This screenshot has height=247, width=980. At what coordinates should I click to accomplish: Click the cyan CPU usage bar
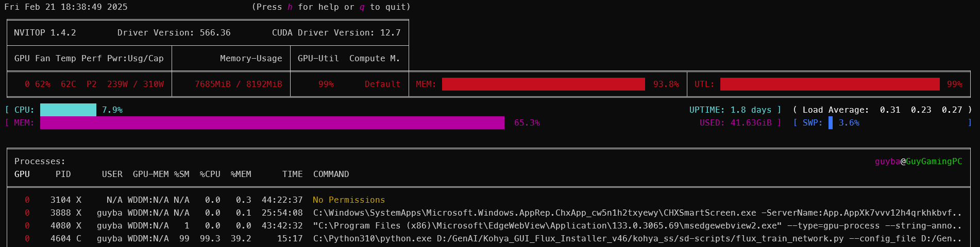point(68,110)
